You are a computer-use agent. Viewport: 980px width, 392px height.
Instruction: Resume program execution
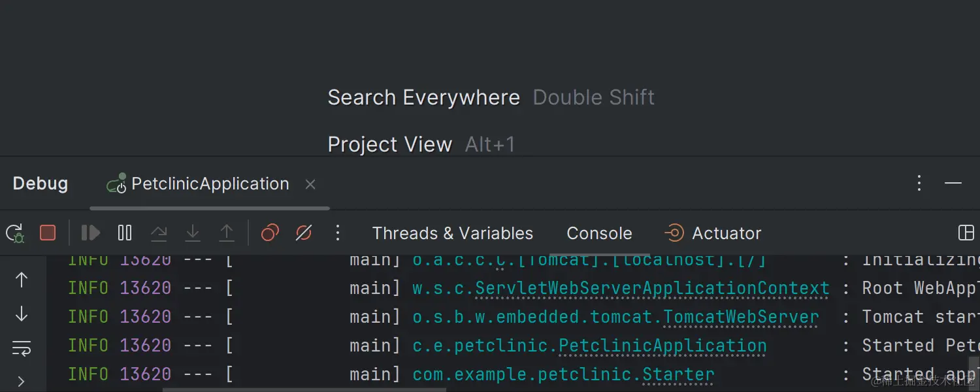(x=90, y=233)
